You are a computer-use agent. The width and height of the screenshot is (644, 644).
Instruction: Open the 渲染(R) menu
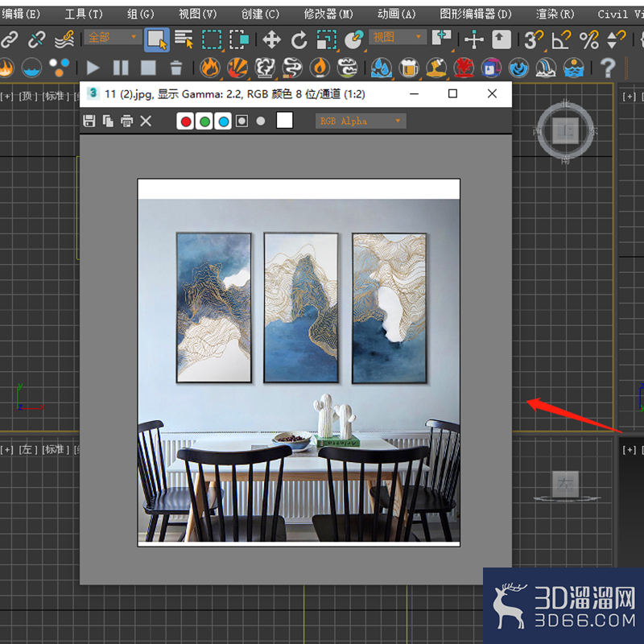click(x=555, y=14)
